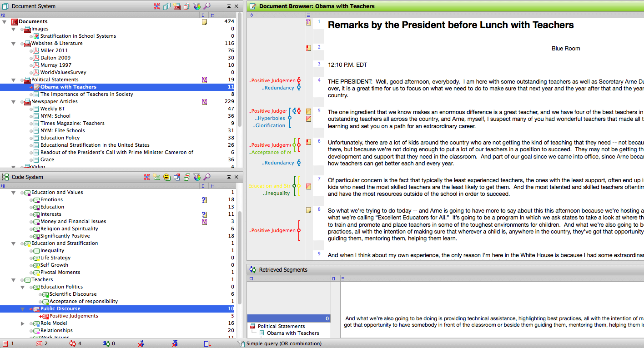
Task: Click Simple query (OR combination) in status bar
Action: click(x=284, y=344)
